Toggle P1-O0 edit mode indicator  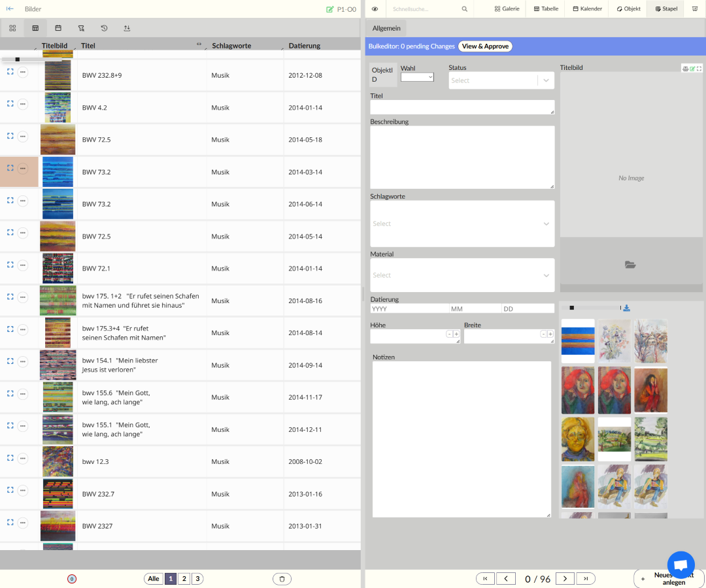341,9
